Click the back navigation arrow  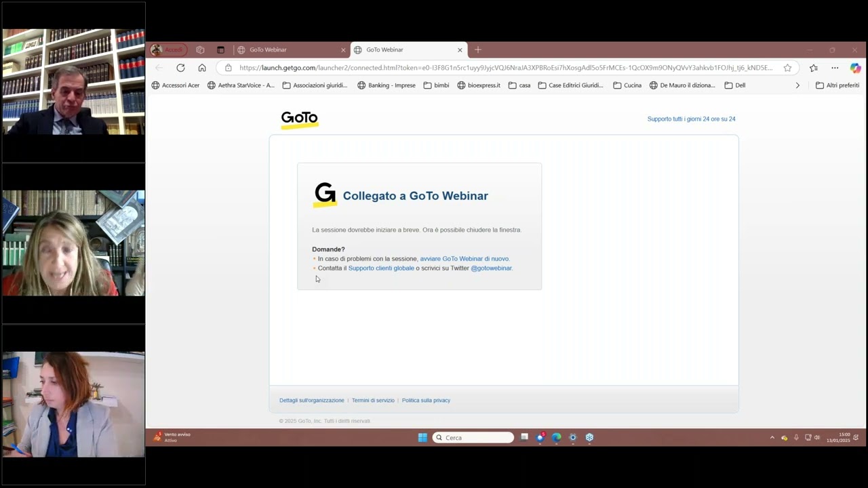[x=159, y=68]
